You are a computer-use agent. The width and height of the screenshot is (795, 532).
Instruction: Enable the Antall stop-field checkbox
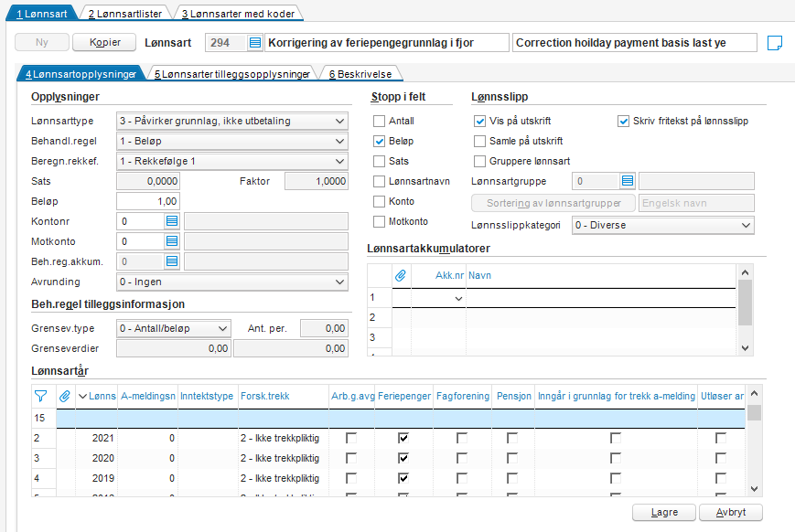pyautogui.click(x=379, y=121)
